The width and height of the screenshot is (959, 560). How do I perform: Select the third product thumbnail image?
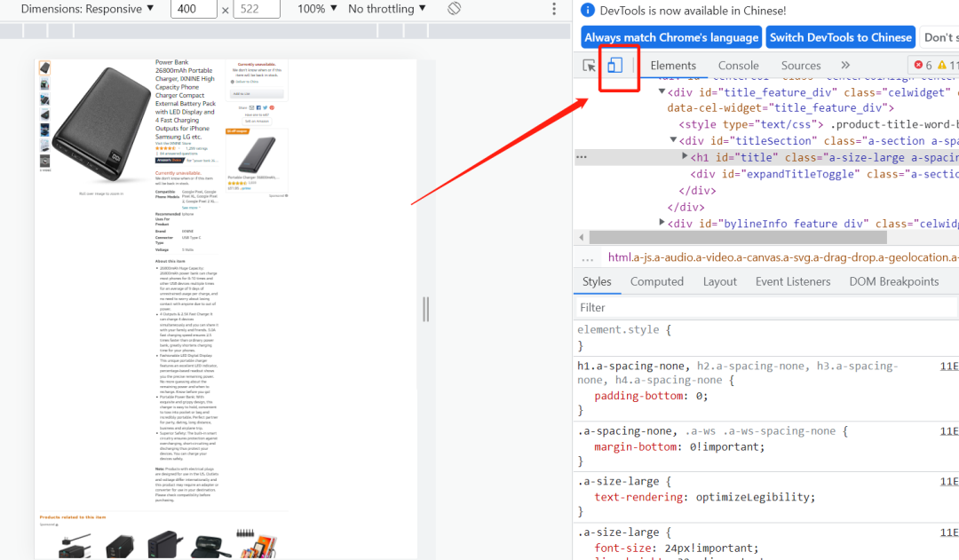tap(44, 99)
